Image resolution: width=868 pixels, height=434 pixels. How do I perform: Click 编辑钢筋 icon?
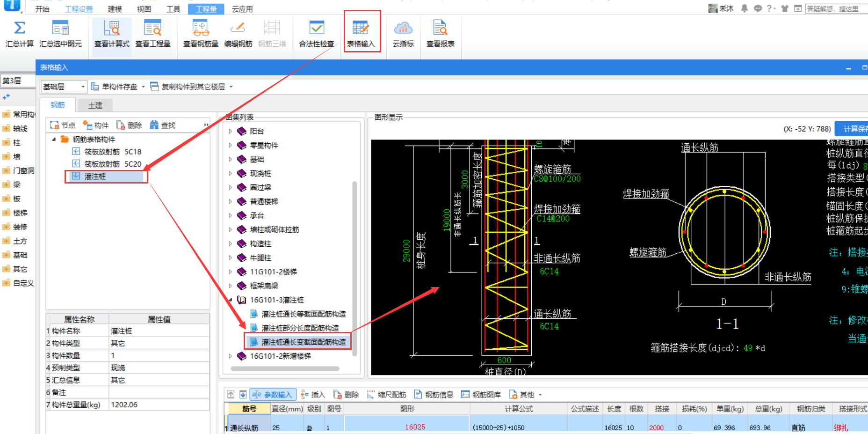click(x=238, y=28)
